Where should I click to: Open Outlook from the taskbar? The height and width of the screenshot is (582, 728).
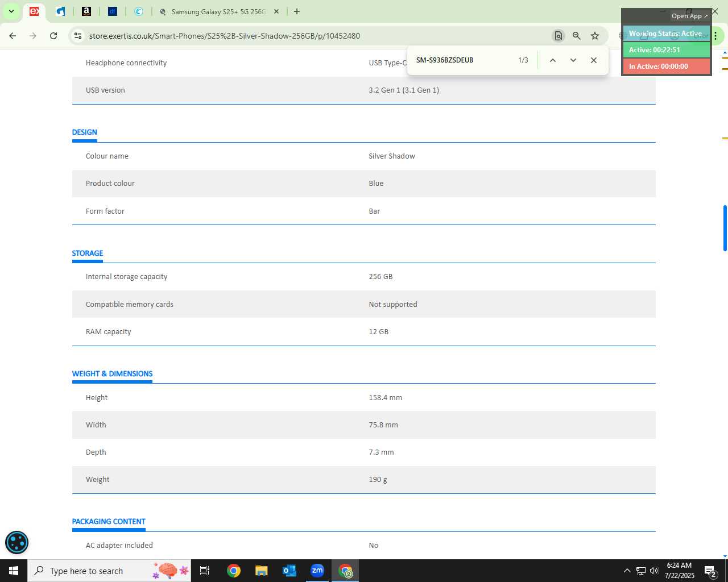(x=289, y=571)
